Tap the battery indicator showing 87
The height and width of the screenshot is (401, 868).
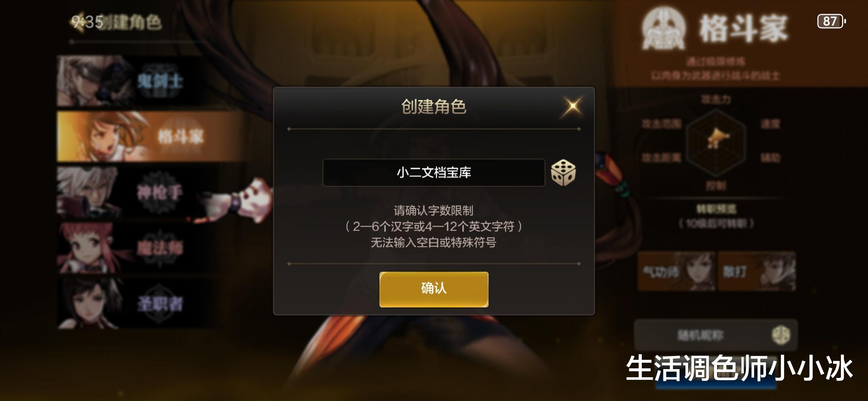tap(831, 21)
